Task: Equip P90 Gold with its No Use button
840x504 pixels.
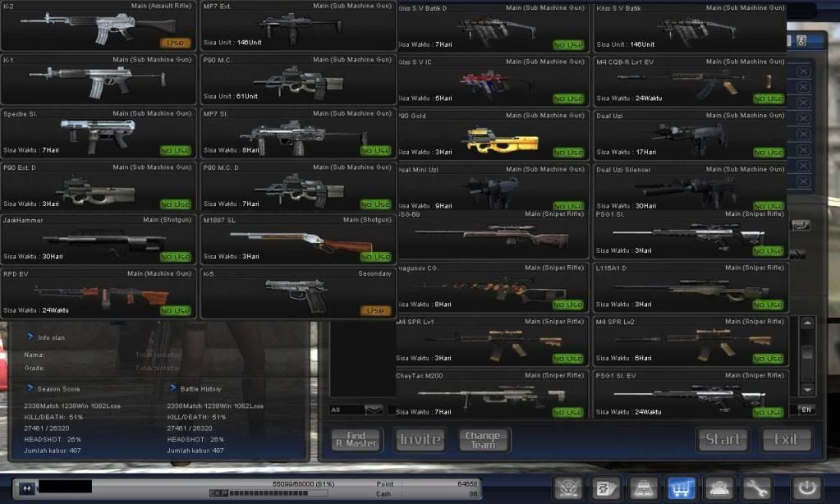Action: (x=568, y=153)
